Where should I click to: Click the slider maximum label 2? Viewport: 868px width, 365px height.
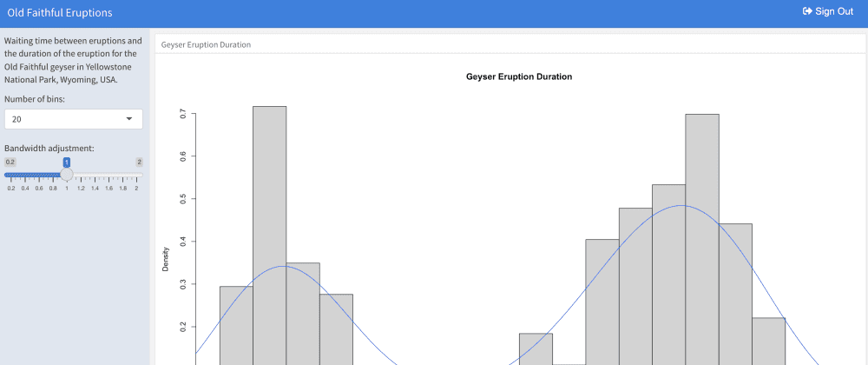(x=139, y=162)
